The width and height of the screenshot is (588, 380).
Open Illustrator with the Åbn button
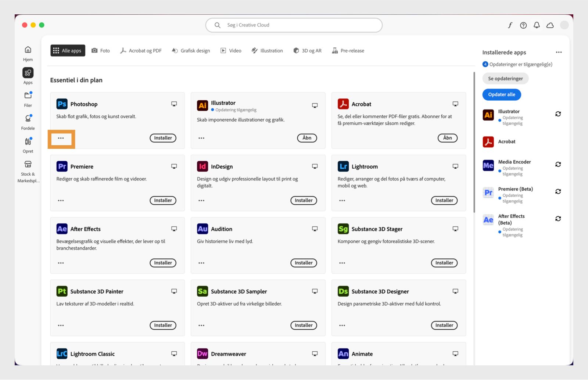tap(307, 138)
